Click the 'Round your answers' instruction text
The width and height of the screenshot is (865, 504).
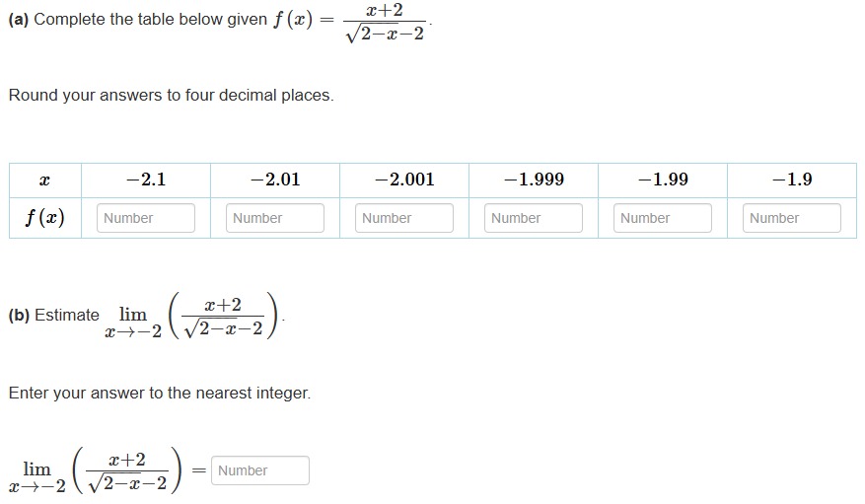point(171,95)
